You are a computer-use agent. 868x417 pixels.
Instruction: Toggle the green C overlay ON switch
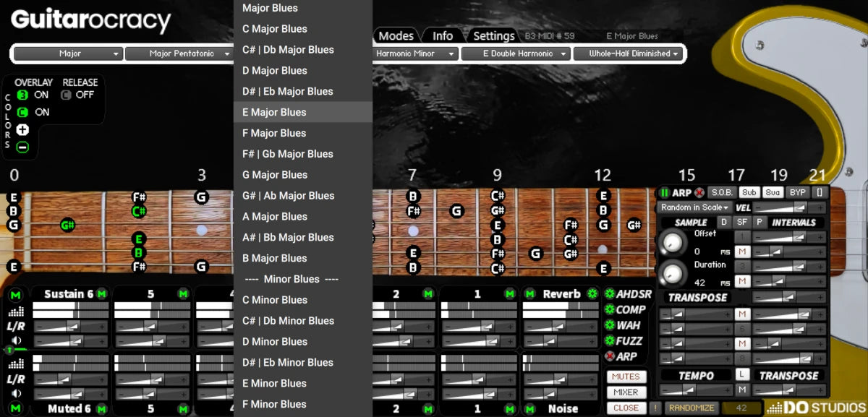point(22,112)
